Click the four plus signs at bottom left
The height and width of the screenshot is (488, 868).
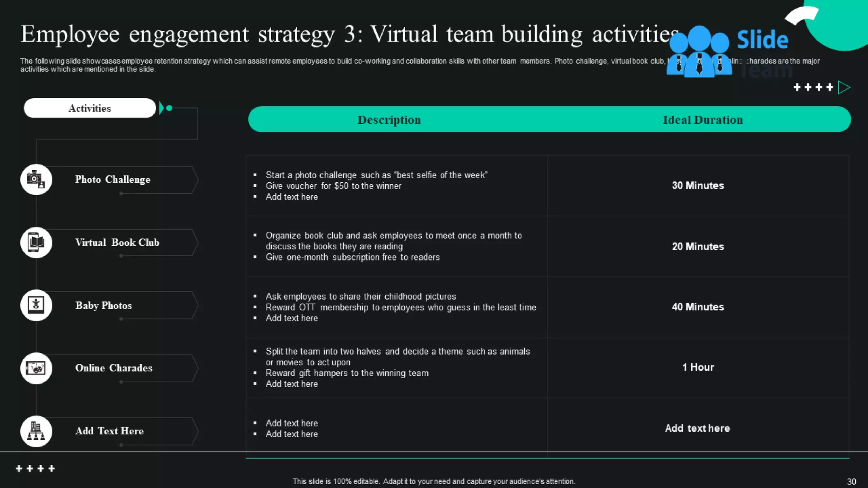tap(35, 469)
